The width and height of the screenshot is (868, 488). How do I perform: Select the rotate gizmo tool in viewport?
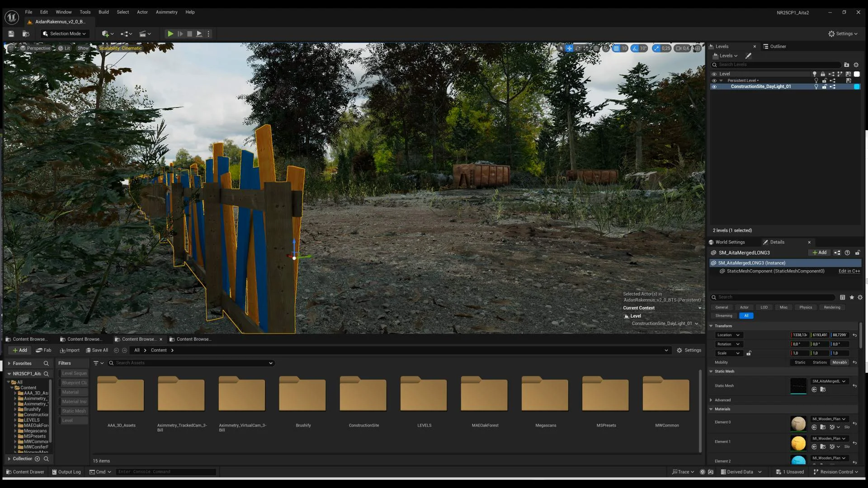pyautogui.click(x=578, y=48)
